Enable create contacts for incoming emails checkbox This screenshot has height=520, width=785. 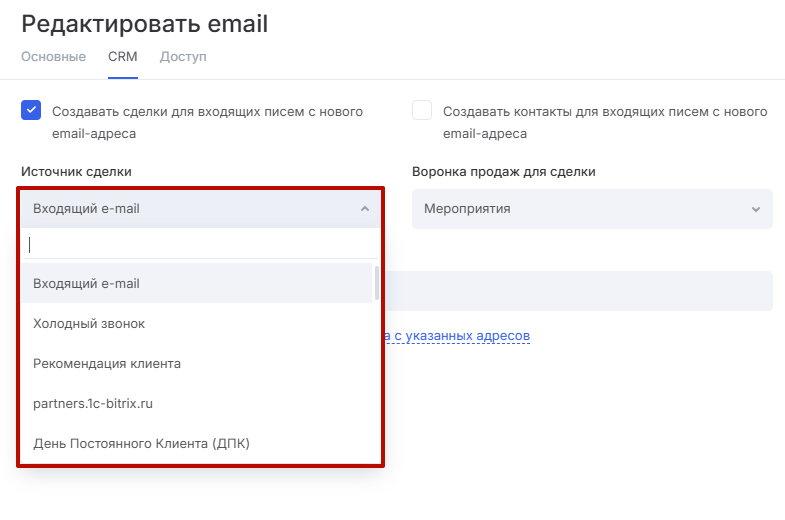tap(422, 111)
